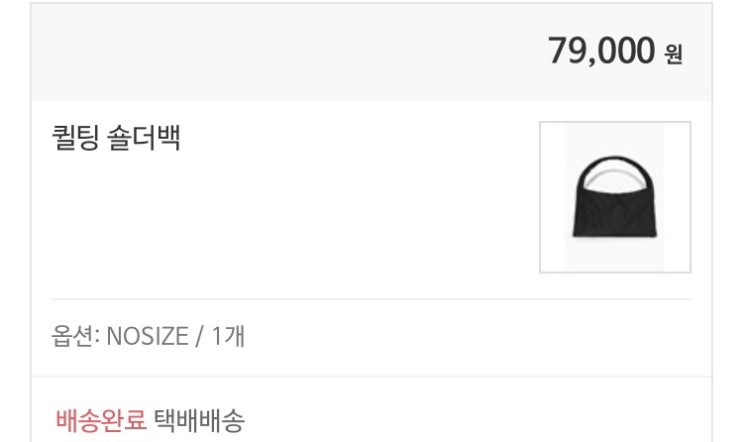This screenshot has height=442, width=743.
Task: Click the 옵션 label text
Action: (72, 336)
